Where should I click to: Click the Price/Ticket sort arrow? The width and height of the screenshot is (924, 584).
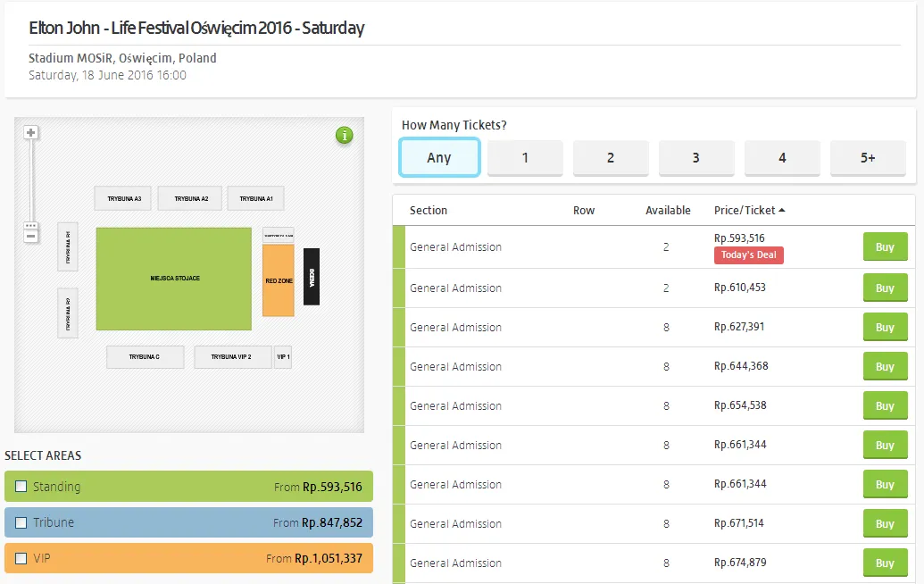tap(782, 211)
